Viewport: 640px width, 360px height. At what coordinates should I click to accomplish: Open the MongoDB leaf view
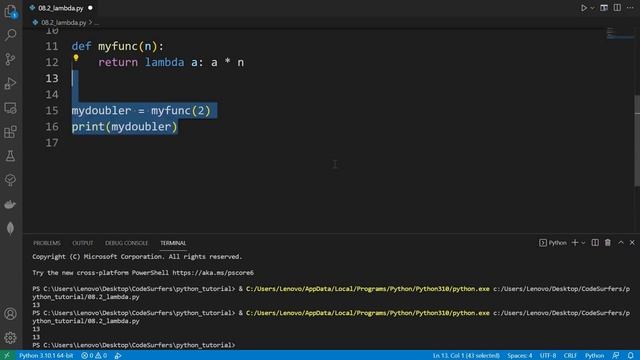(x=10, y=228)
